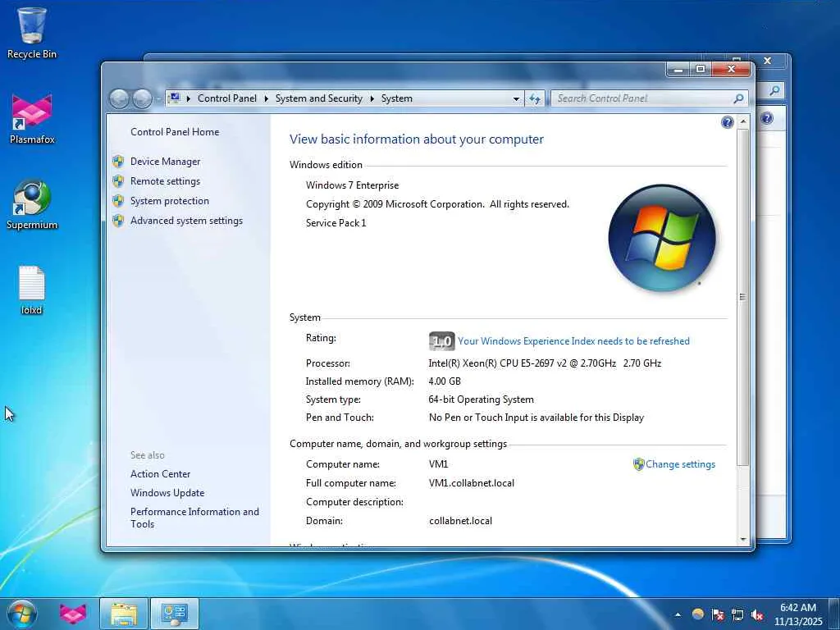Click the orange tray notification icon
The height and width of the screenshot is (630, 840).
[x=698, y=614]
